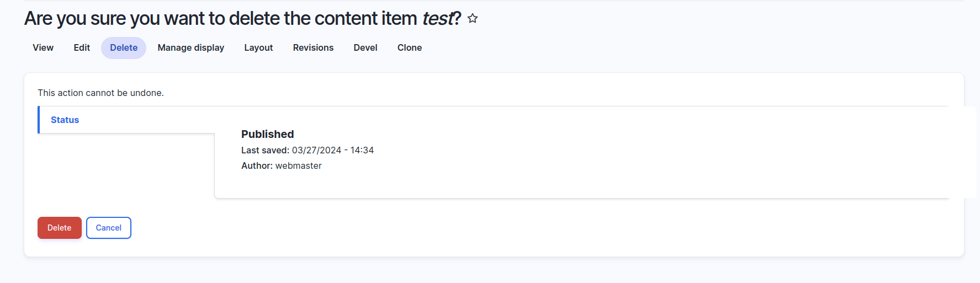The height and width of the screenshot is (283, 980).
Task: Switch to the Edit tab
Action: [x=82, y=48]
